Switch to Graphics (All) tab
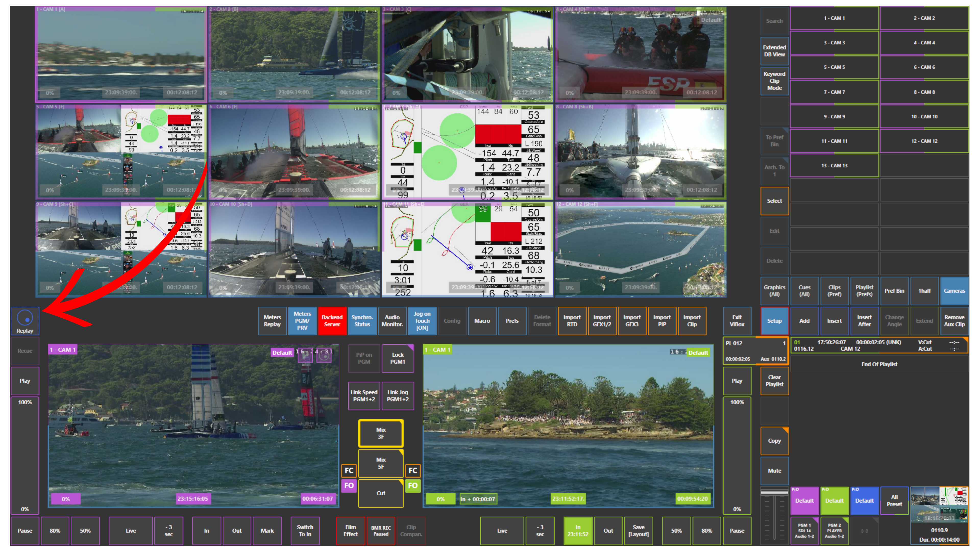 click(x=774, y=291)
